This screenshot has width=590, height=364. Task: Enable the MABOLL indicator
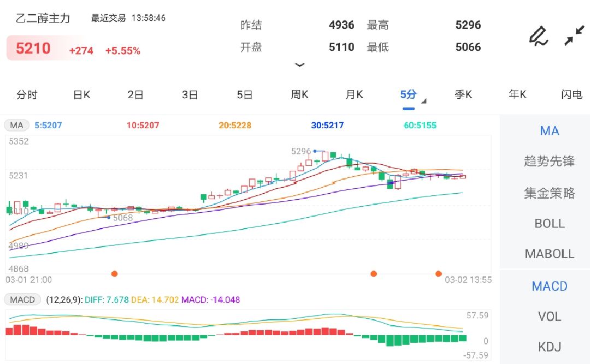pos(550,254)
